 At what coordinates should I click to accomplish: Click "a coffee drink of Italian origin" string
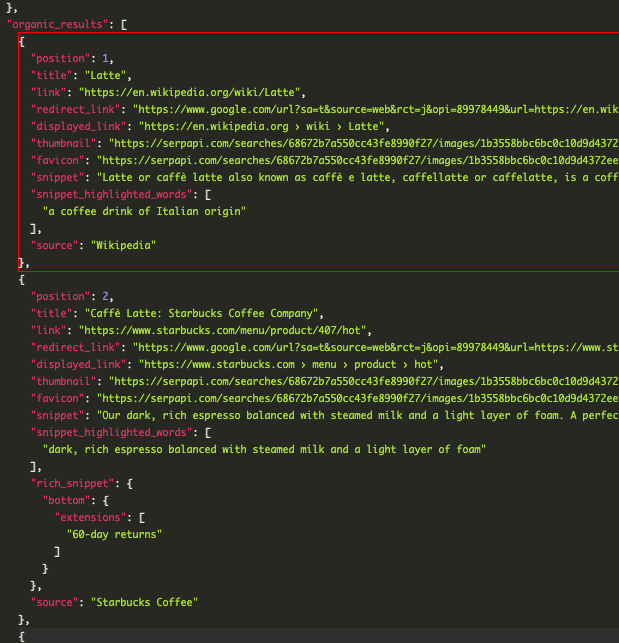tap(144, 212)
